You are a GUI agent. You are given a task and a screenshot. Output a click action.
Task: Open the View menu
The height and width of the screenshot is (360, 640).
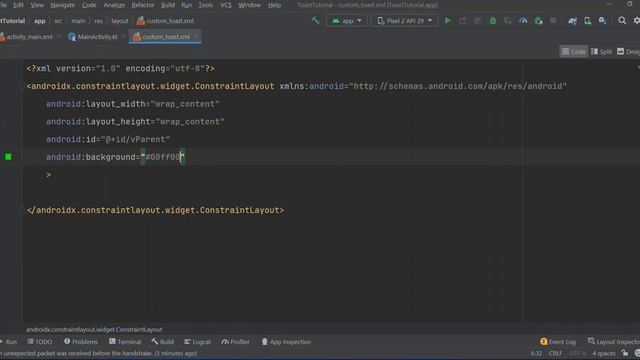pyautogui.click(x=37, y=5)
